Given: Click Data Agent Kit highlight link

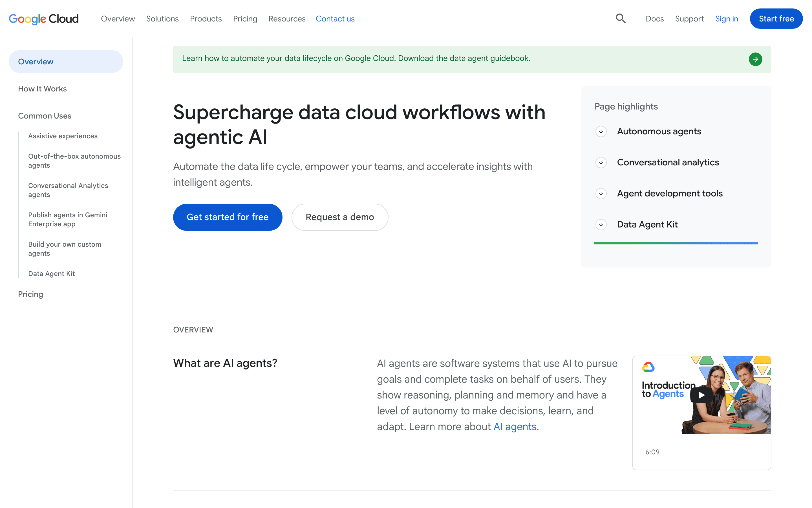Looking at the screenshot, I should tap(647, 224).
